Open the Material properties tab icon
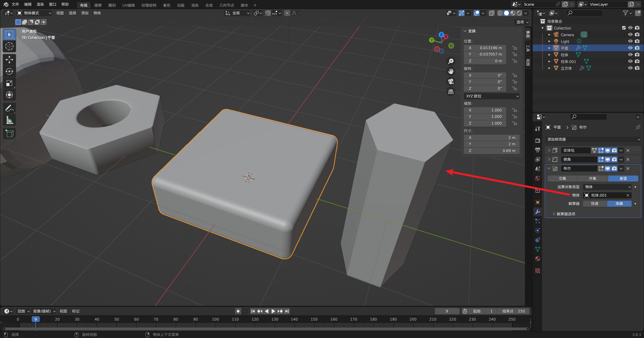644x338 pixels. point(538,259)
